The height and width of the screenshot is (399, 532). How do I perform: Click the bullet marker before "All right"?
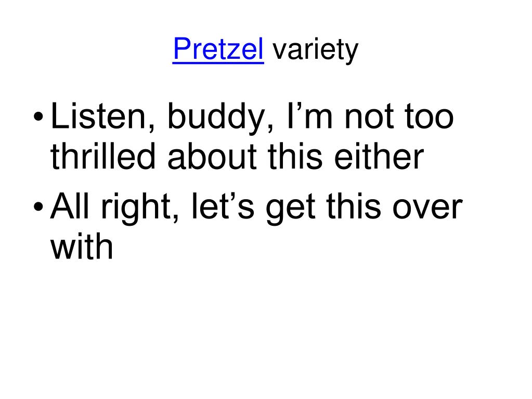[x=38, y=207]
